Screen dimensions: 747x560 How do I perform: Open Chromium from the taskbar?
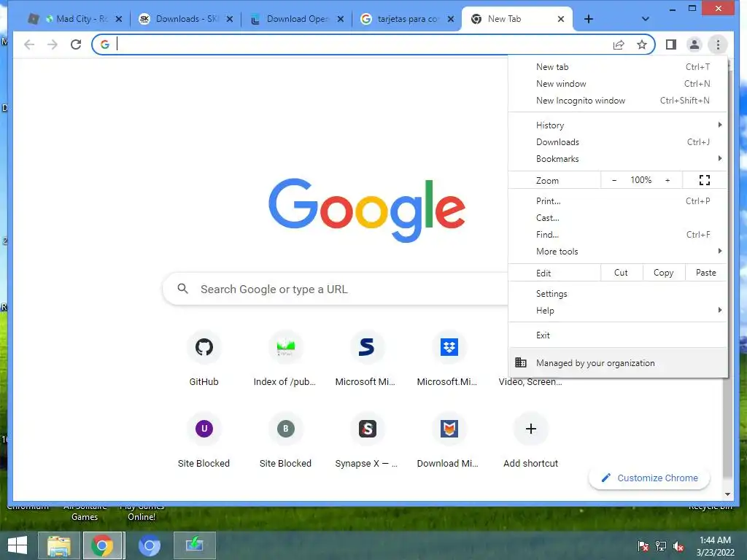pos(149,545)
